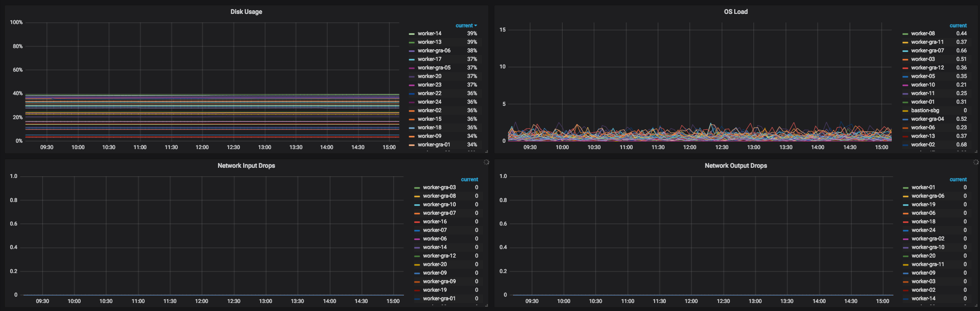Sort Network Input Drops legend by current header

pos(469,180)
